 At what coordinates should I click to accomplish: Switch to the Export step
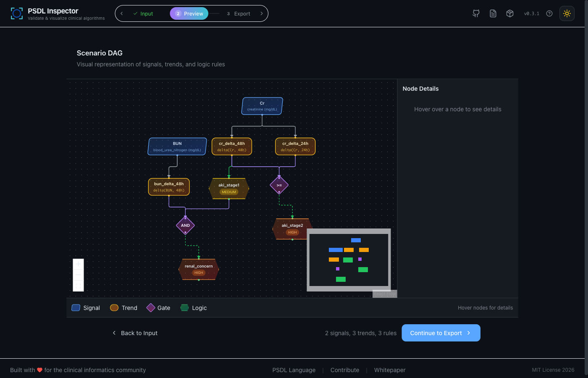click(x=239, y=13)
